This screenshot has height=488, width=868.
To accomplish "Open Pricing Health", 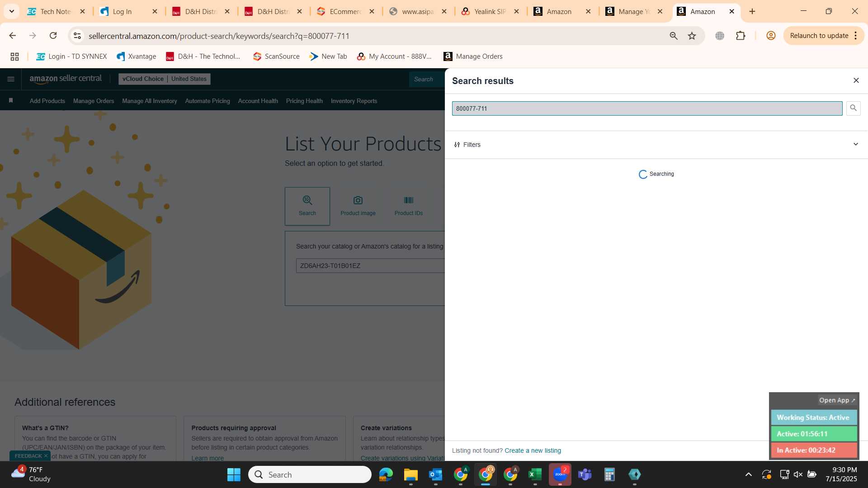I will click(304, 101).
